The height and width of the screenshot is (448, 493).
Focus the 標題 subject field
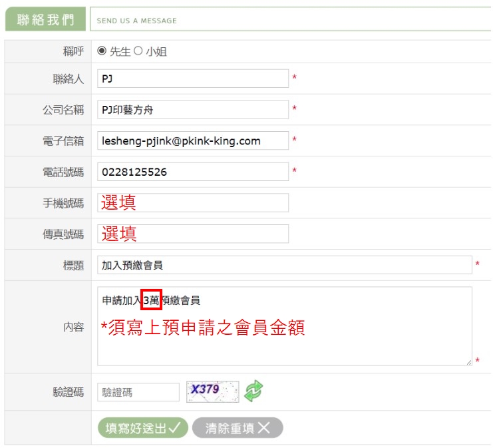pyautogui.click(x=284, y=265)
